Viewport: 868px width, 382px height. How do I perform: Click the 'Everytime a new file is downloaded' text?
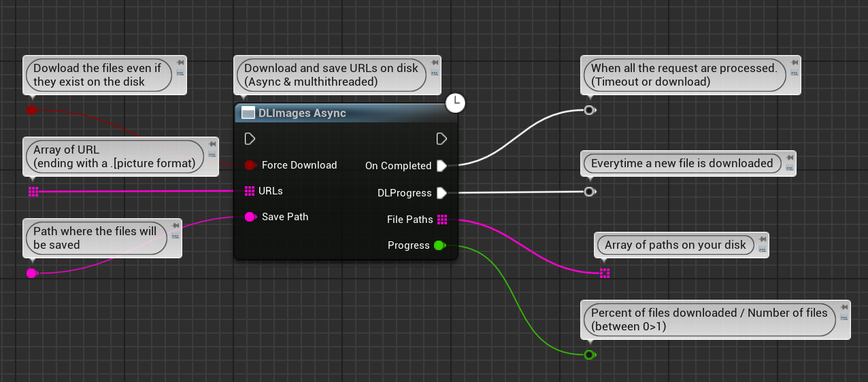click(682, 163)
